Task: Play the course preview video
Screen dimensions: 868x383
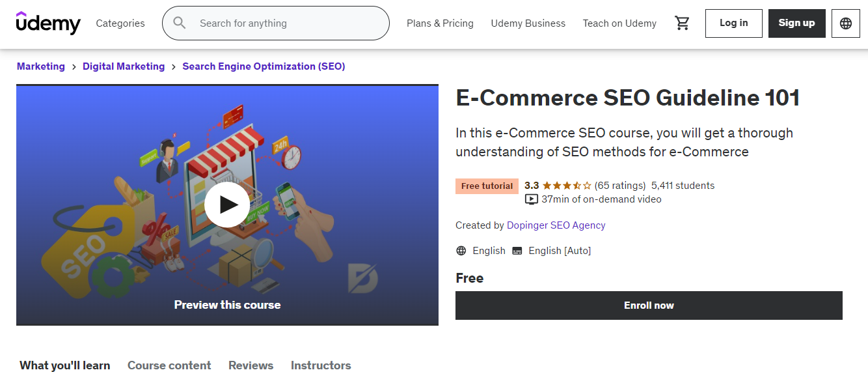Action: pyautogui.click(x=227, y=205)
